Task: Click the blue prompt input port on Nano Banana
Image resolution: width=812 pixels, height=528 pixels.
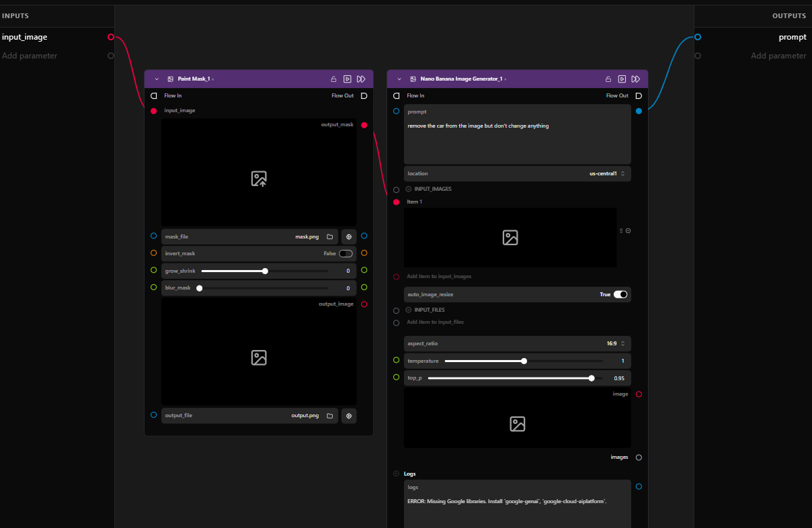Action: click(x=397, y=111)
